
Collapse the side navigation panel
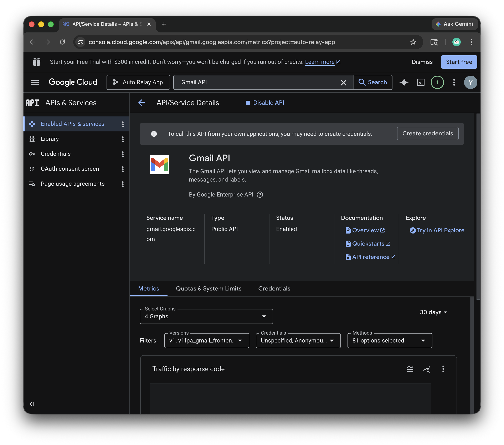click(x=32, y=404)
